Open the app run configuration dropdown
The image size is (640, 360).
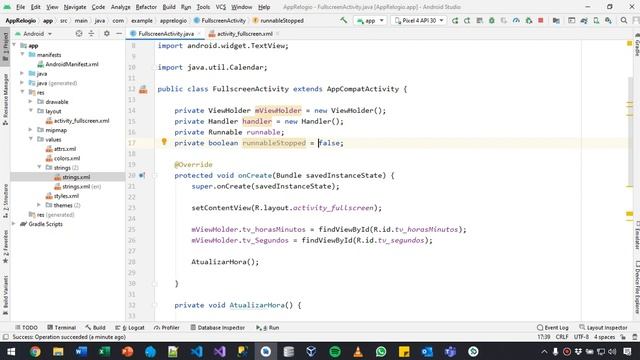[x=370, y=20]
